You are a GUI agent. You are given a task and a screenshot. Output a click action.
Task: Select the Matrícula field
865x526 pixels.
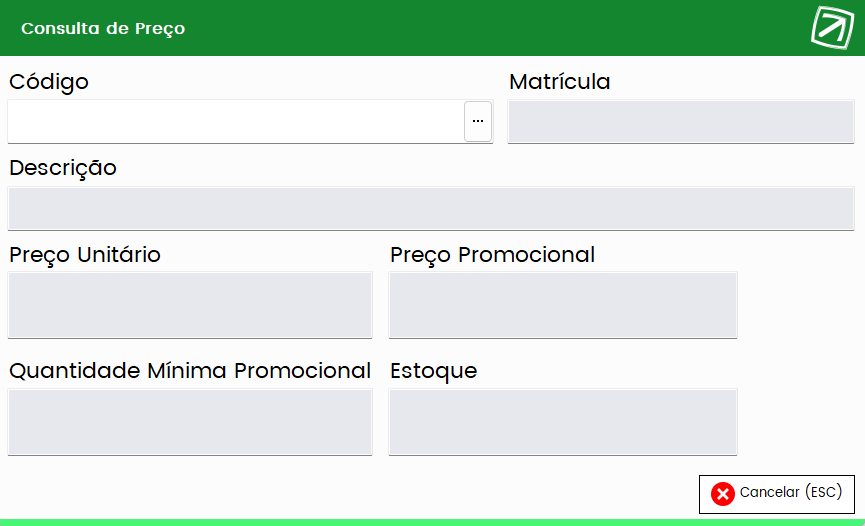point(681,121)
